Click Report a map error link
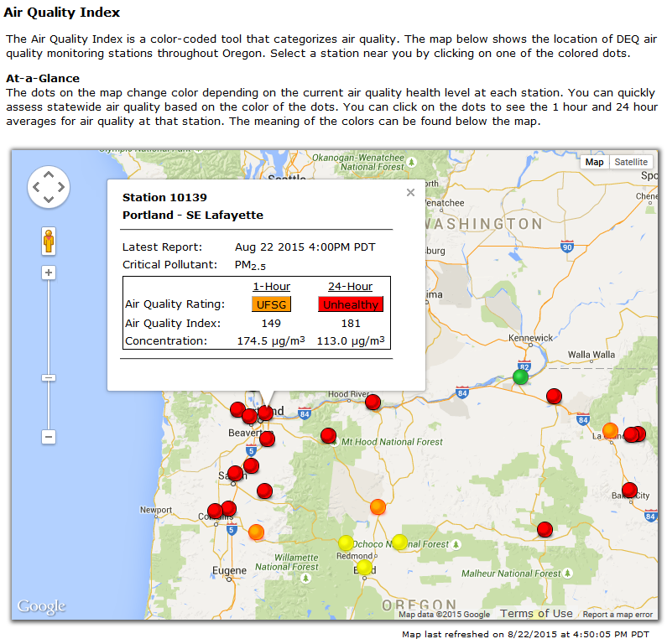The height and width of the screenshot is (644, 667). click(x=617, y=615)
